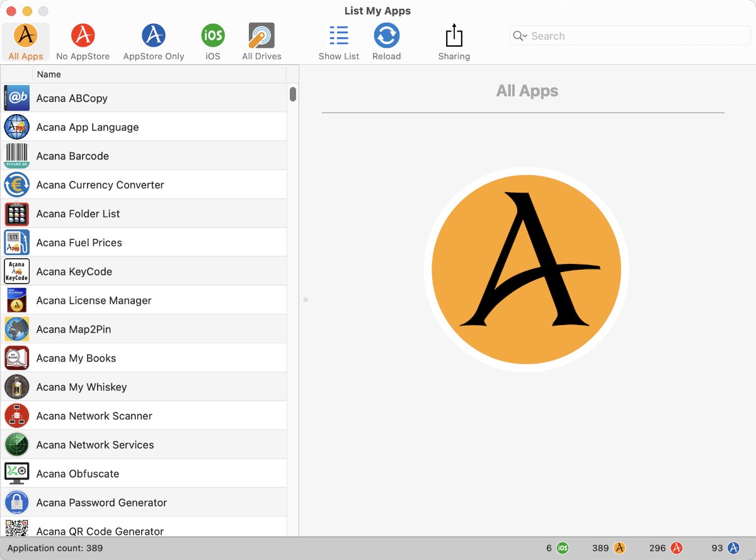Image resolution: width=756 pixels, height=560 pixels.
Task: Close the List My Apps window
Action: tap(11, 11)
